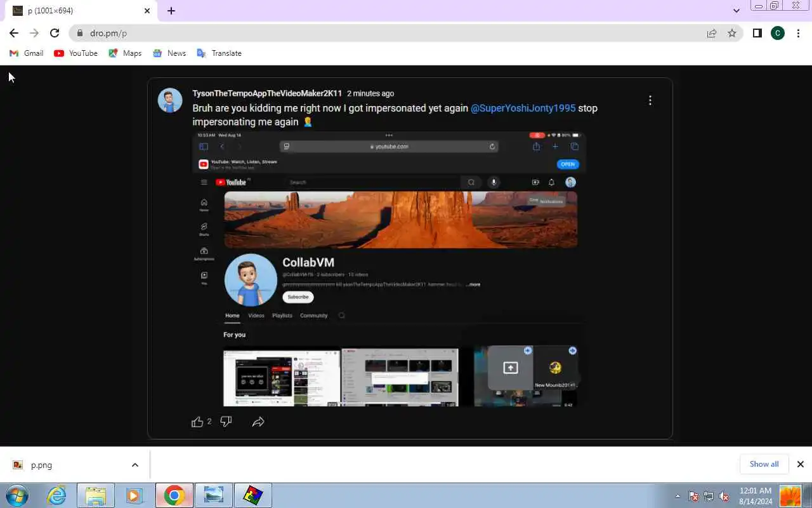Open Windows Explorer from taskbar
This screenshot has height=508, width=812.
click(x=96, y=495)
